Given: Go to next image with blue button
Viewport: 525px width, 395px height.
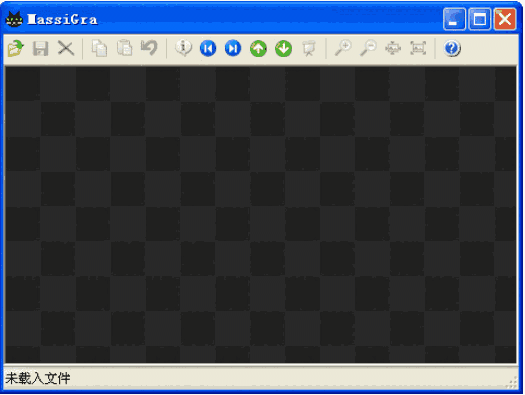Looking at the screenshot, I should click(233, 48).
